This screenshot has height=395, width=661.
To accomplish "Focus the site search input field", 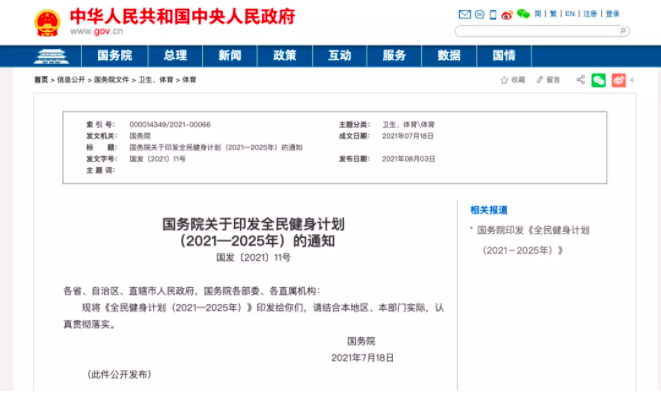I will [x=536, y=31].
